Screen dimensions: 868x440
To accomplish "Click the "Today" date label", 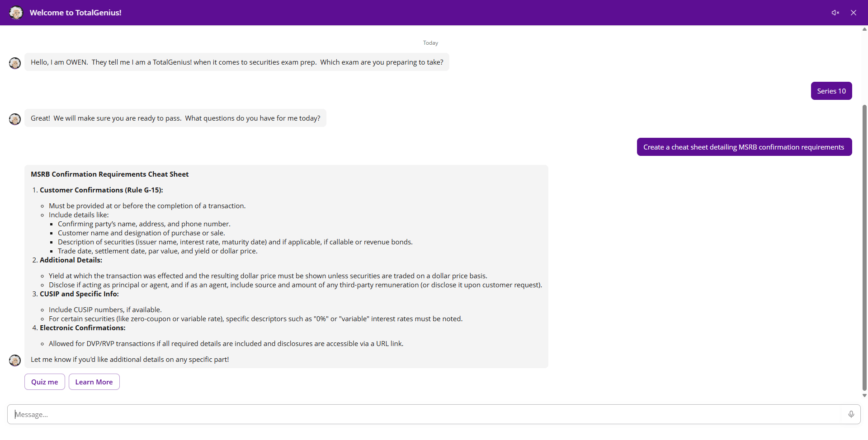I will [430, 43].
